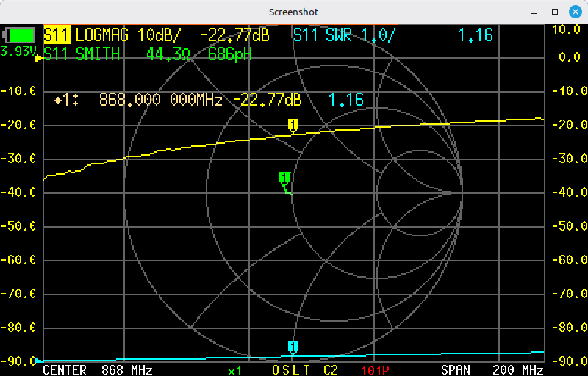Click the OSLT calibration status letters
This screenshot has width=588, height=376.
click(x=293, y=370)
